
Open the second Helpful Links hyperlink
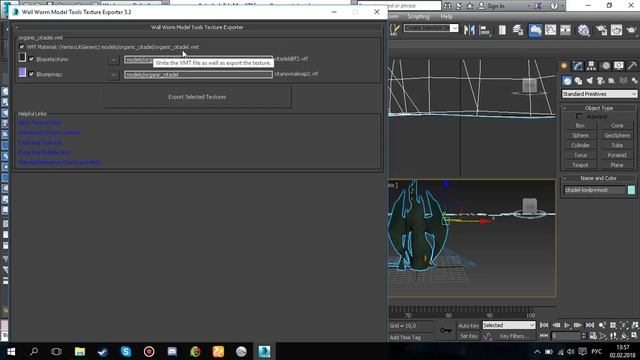(49, 133)
